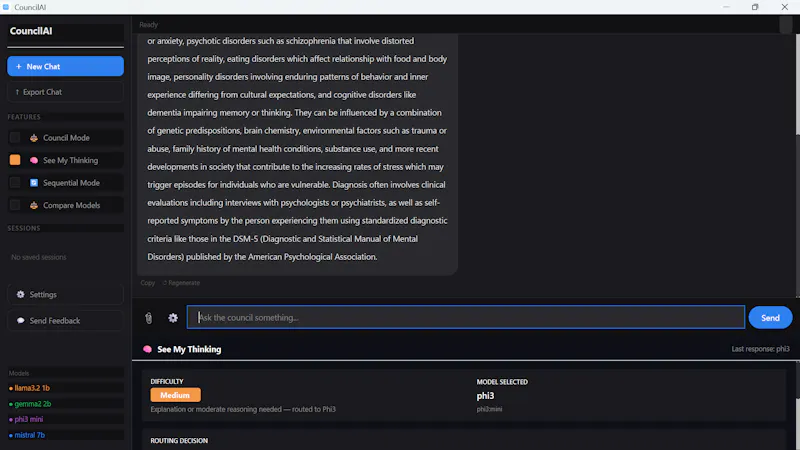Image resolution: width=800 pixels, height=450 pixels.
Task: Open Send Feedback
Action: click(65, 320)
